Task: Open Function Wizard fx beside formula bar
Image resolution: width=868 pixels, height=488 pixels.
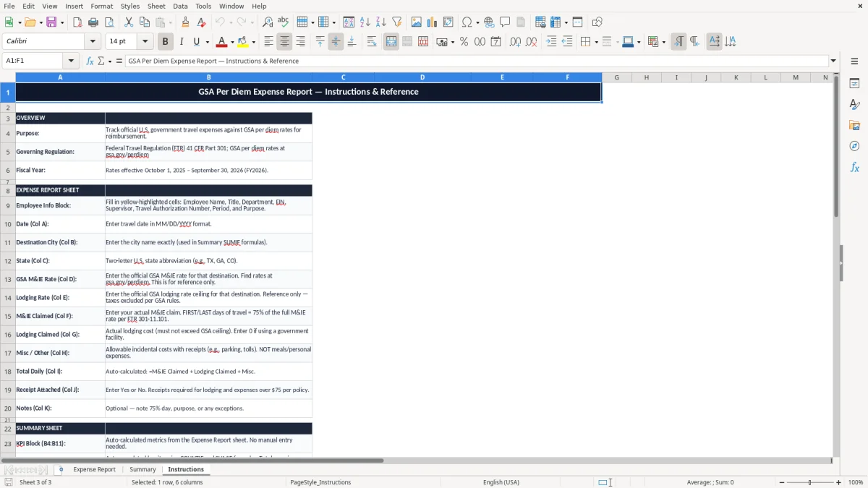Action: coord(90,61)
